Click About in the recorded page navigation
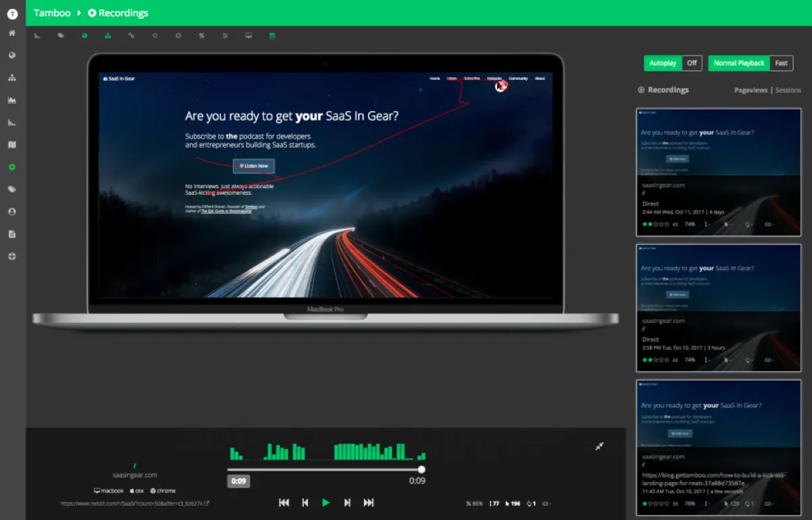This screenshot has width=812, height=520. pyautogui.click(x=540, y=79)
